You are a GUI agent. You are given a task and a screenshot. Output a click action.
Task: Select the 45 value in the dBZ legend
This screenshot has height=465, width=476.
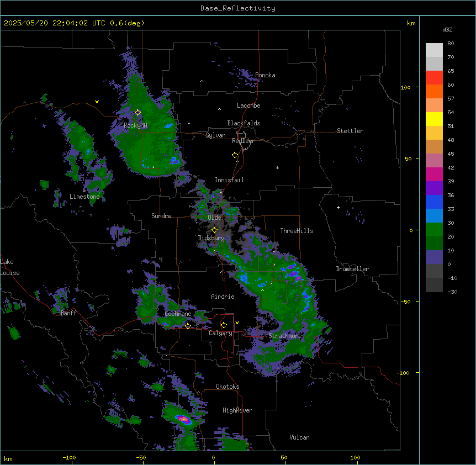coord(451,154)
